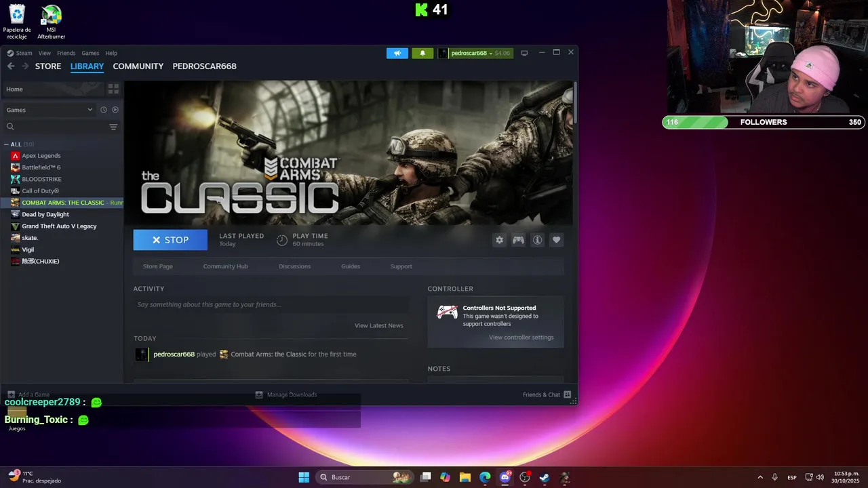Screen dimensions: 868x488
Task: Go to the COMMUNITY tab
Action: (x=138, y=66)
